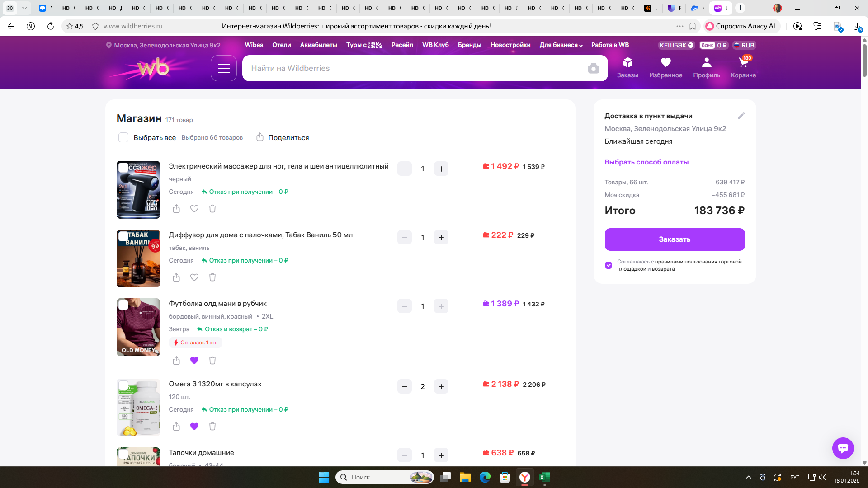Uncheck the terms agreement checkbox
Screen dimensions: 868x488
click(609, 265)
